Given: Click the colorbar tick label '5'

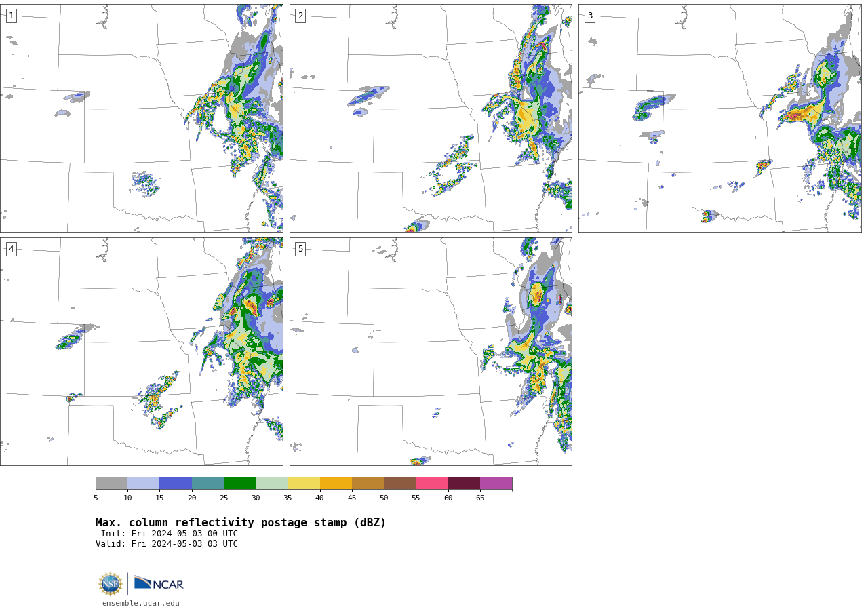Looking at the screenshot, I should (96, 498).
